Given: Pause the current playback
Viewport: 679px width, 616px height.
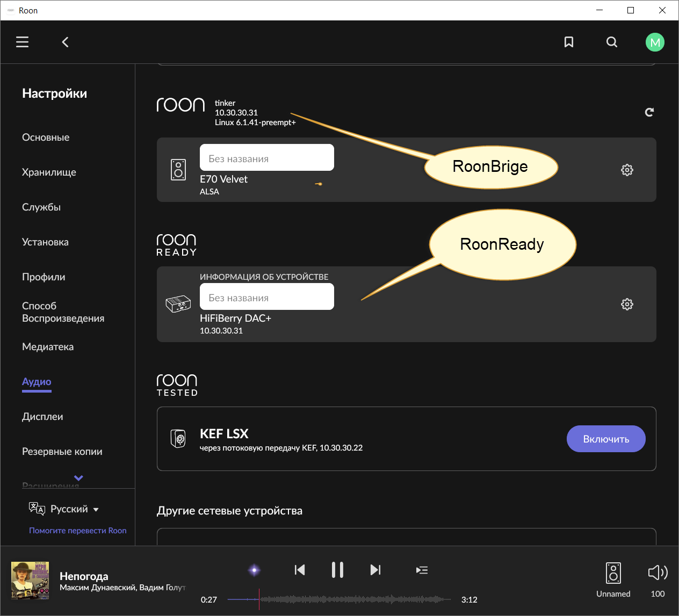Looking at the screenshot, I should [x=337, y=570].
